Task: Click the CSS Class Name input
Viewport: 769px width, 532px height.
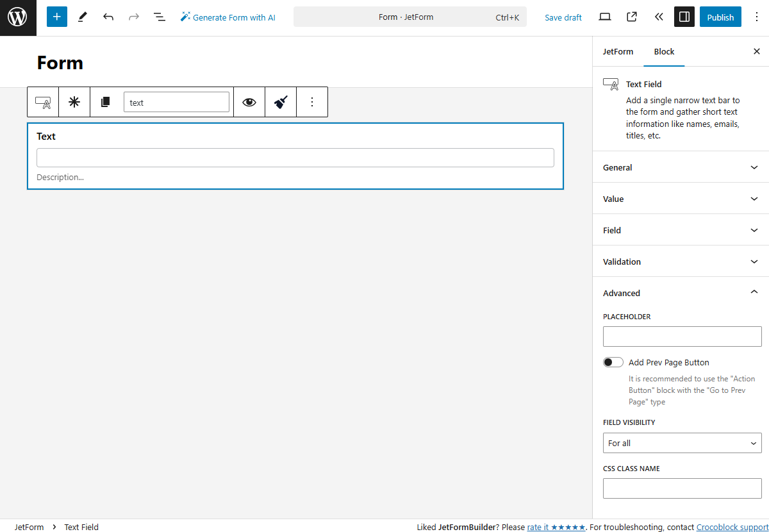Action: pos(682,488)
